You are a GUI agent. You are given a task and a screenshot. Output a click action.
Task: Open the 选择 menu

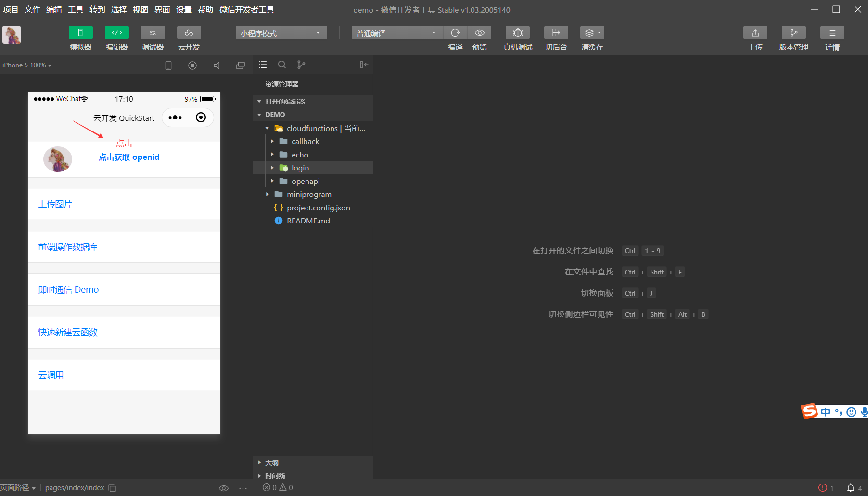tap(119, 10)
